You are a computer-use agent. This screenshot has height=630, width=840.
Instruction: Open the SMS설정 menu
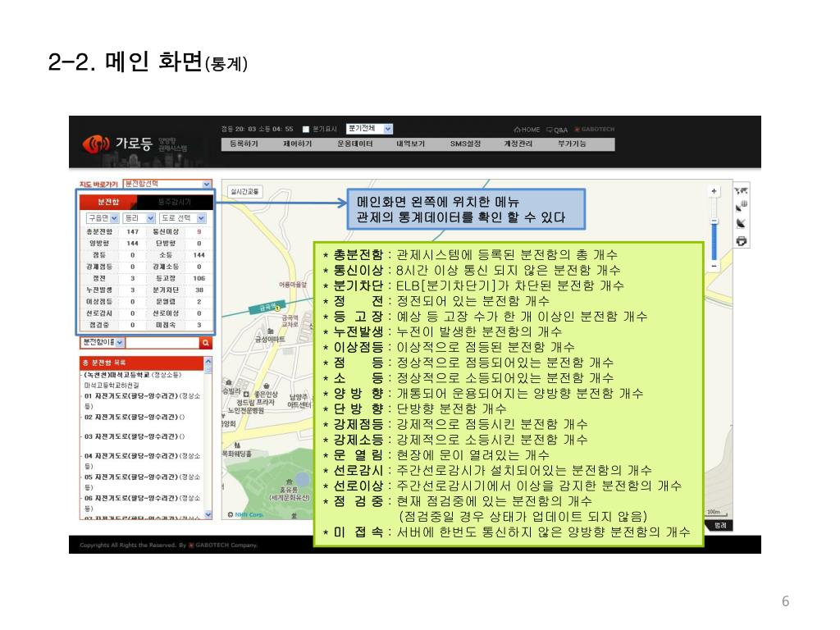[x=465, y=144]
